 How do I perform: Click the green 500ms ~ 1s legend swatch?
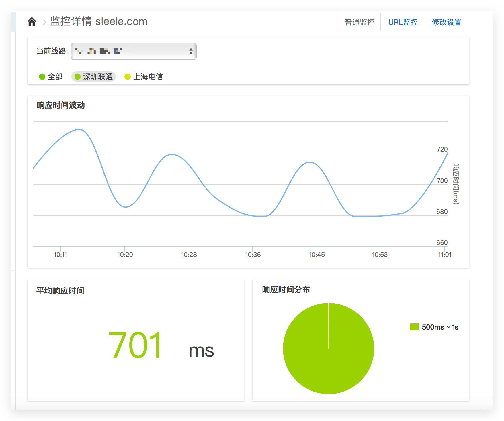coord(414,327)
